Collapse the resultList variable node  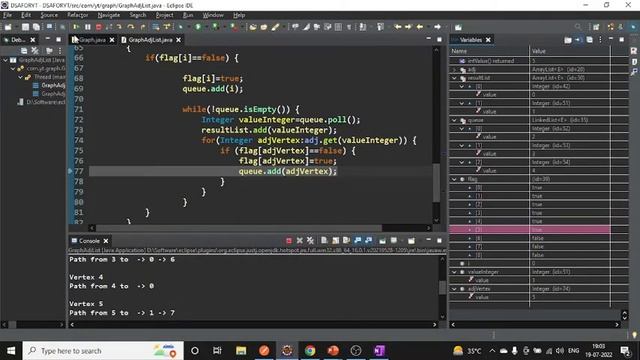[x=454, y=78]
